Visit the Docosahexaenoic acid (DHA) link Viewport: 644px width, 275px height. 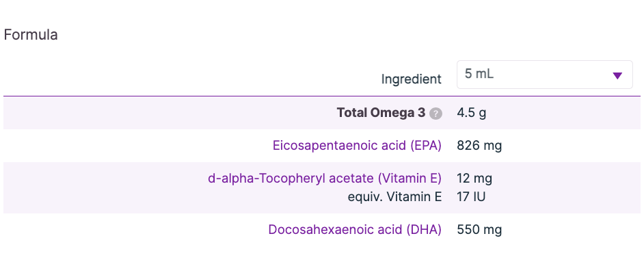355,229
